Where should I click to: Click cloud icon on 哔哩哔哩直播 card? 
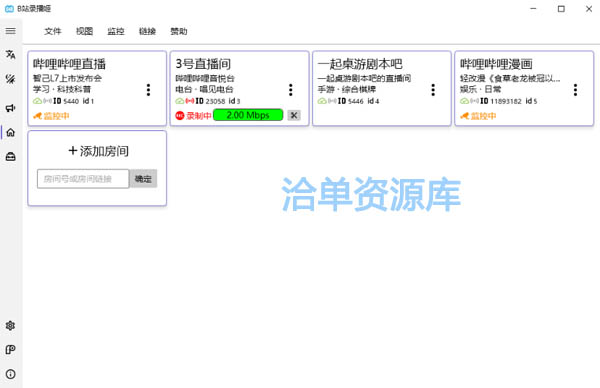coord(38,101)
